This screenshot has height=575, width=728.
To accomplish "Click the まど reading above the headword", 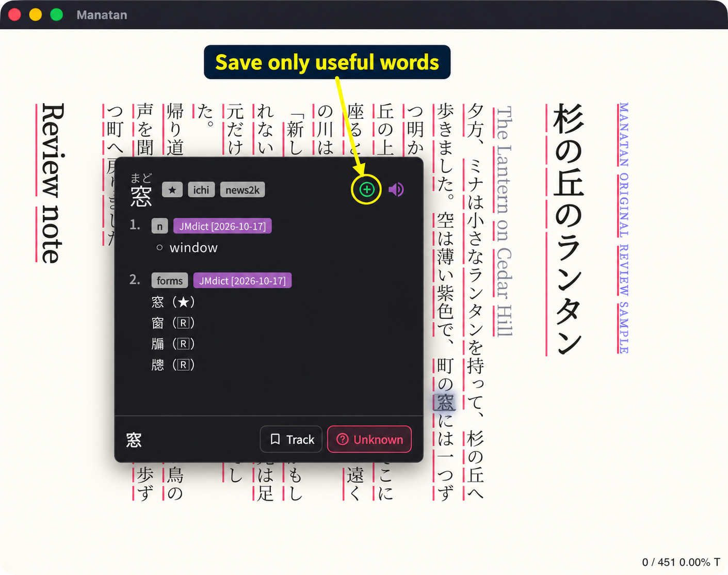I will (141, 179).
